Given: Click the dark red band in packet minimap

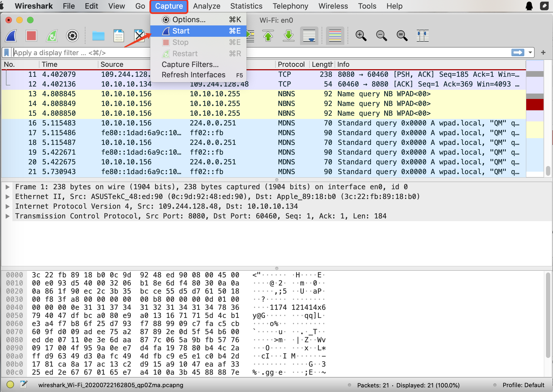Looking at the screenshot, I should [535, 105].
